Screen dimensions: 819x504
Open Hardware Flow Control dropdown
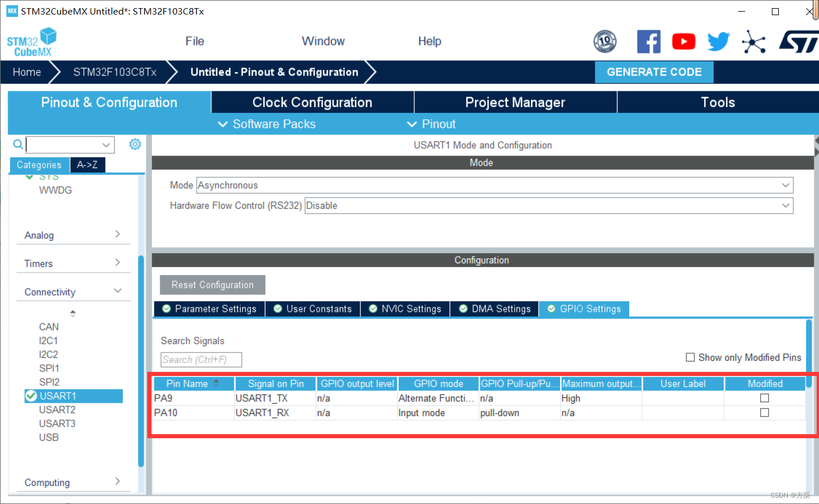[549, 205]
